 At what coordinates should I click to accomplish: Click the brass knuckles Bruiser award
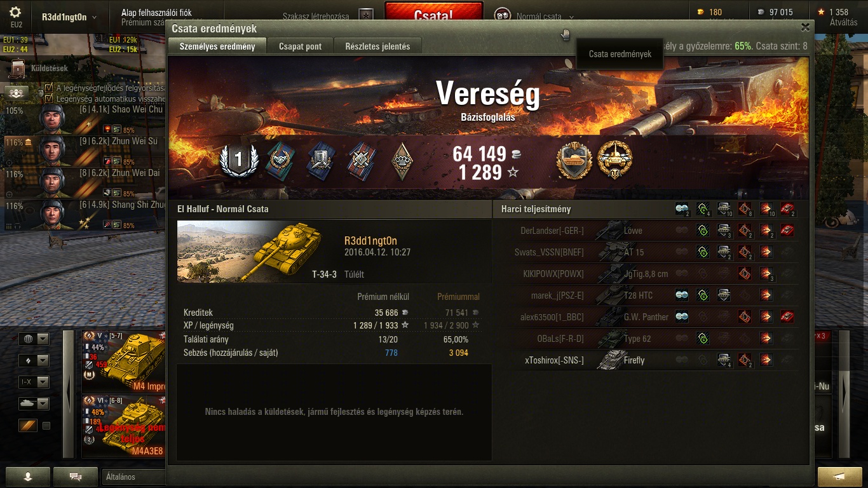(402, 159)
